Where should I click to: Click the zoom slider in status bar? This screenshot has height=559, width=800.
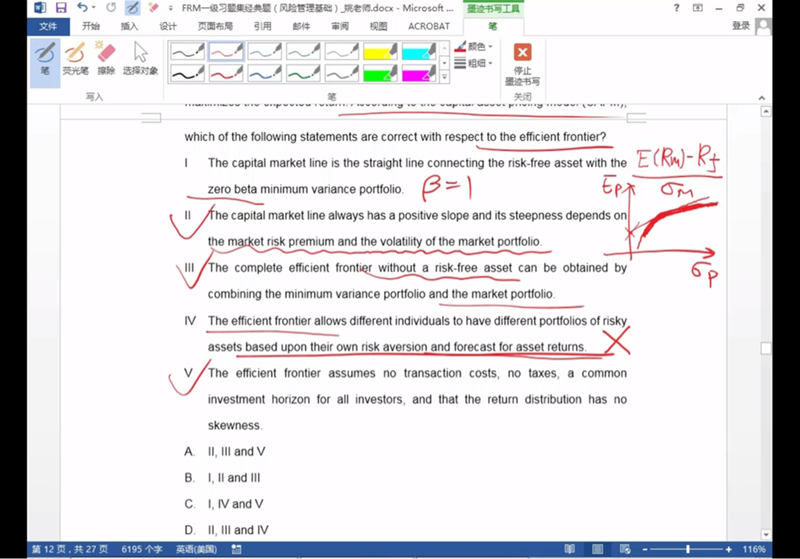(688, 550)
